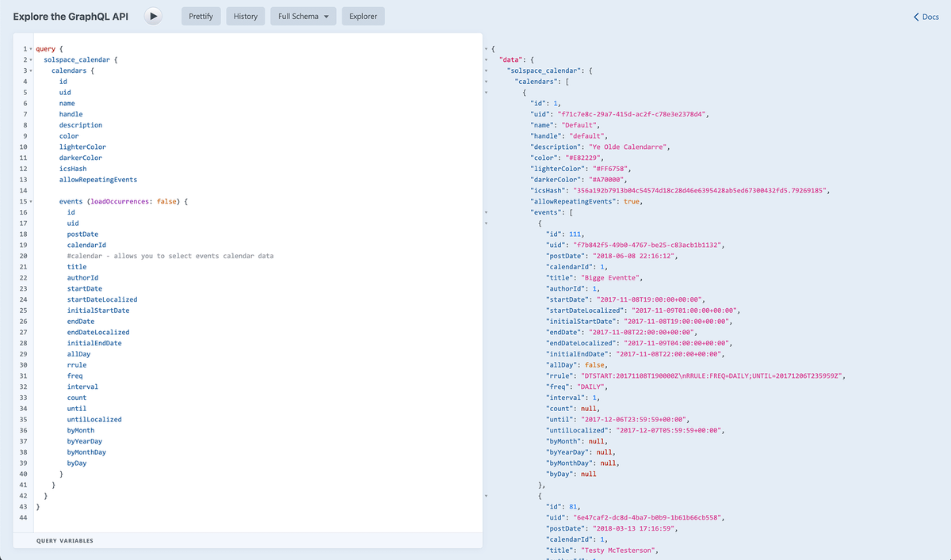Click the "2017-12-06T23:59:59+00:00" until value
The image size is (951, 560).
tap(636, 420)
